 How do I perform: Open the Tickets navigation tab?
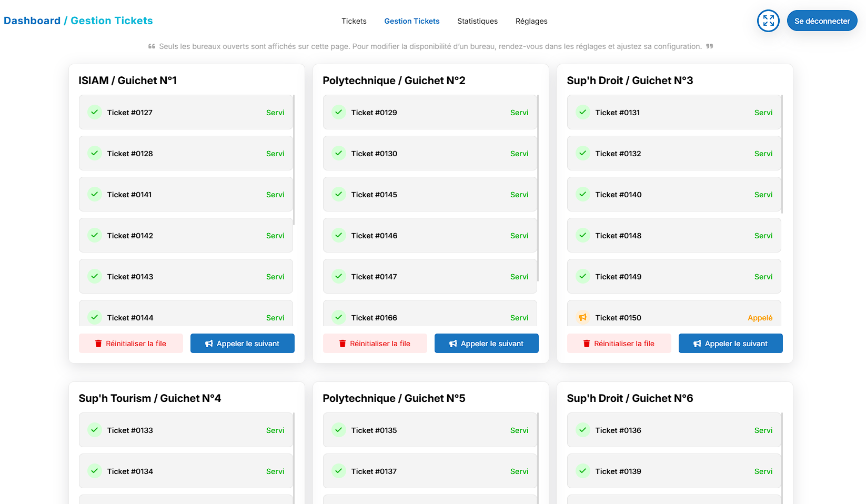pyautogui.click(x=354, y=21)
